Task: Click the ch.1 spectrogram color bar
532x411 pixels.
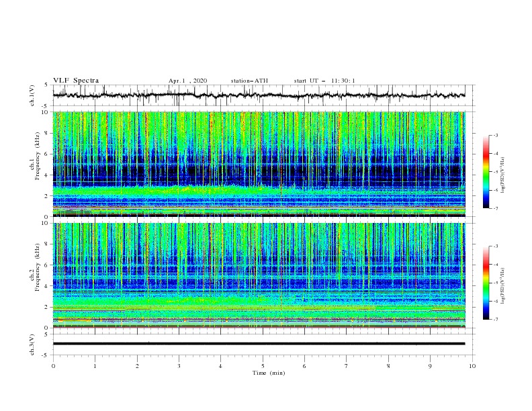Action: [x=486, y=172]
